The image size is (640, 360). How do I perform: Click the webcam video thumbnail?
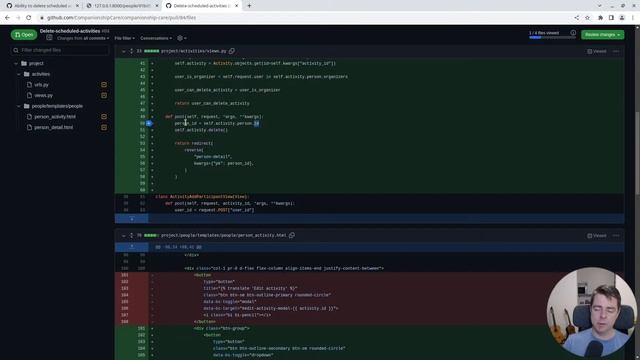591,312
